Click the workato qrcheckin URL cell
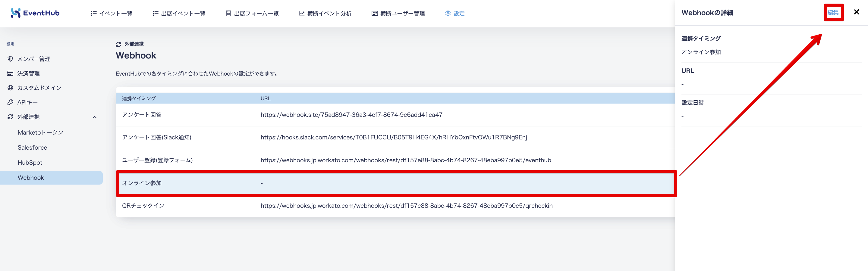 click(406, 206)
